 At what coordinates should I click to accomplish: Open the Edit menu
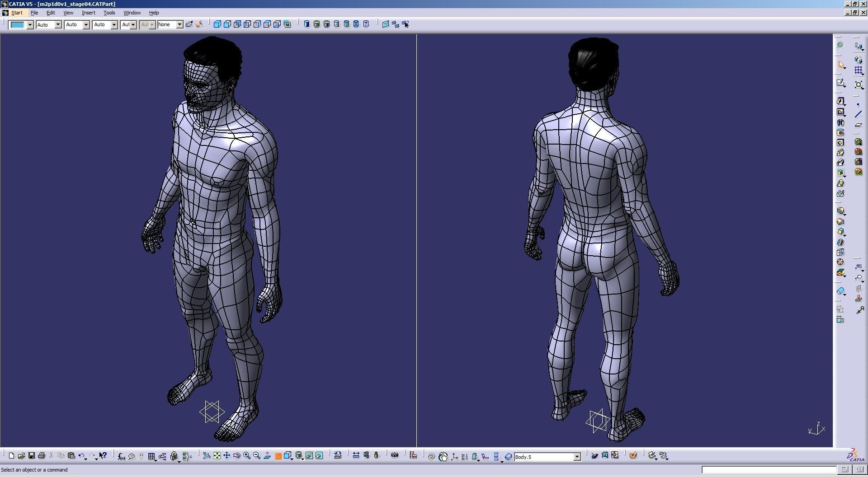(51, 13)
